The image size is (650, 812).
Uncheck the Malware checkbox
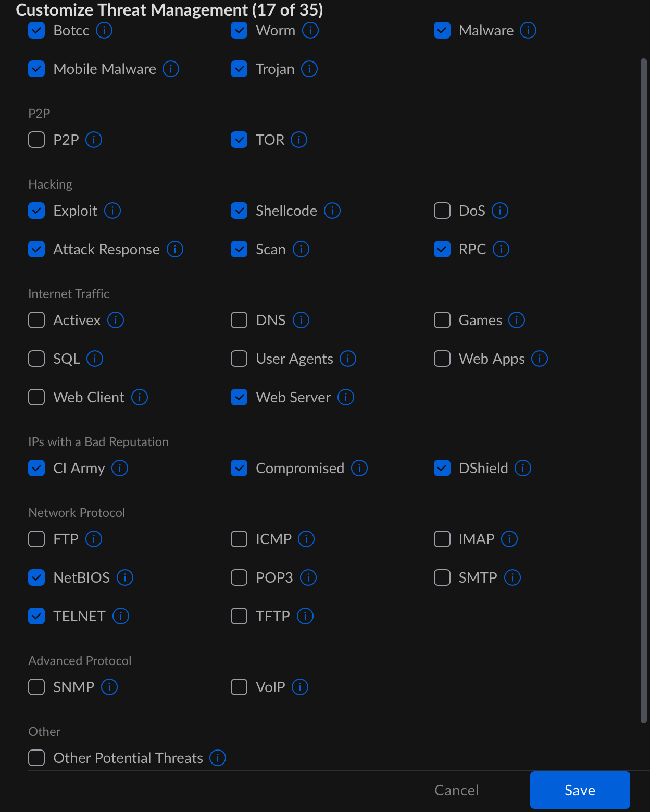pyautogui.click(x=442, y=31)
